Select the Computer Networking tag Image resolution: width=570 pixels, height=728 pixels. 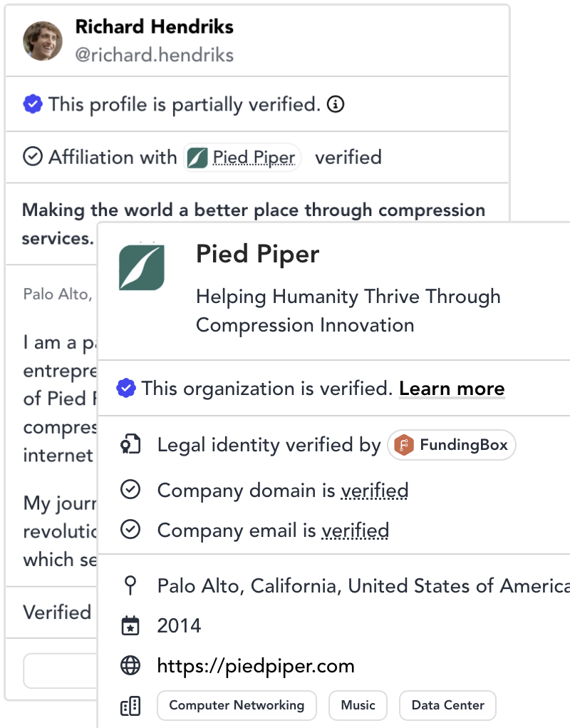237,705
